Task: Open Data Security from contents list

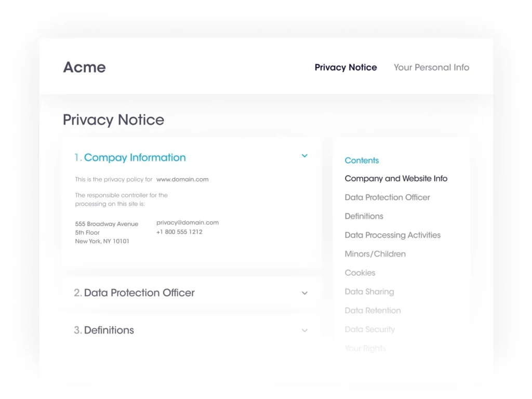Action: [x=369, y=329]
